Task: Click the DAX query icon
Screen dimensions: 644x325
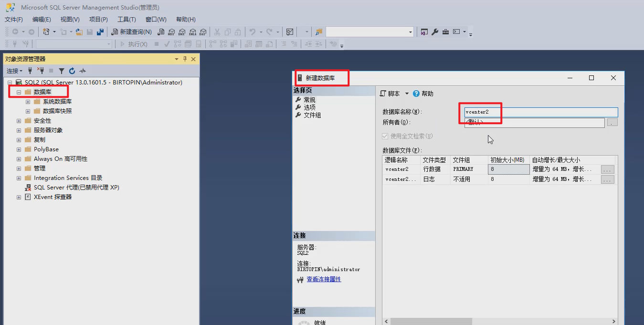Action: pyautogui.click(x=202, y=32)
